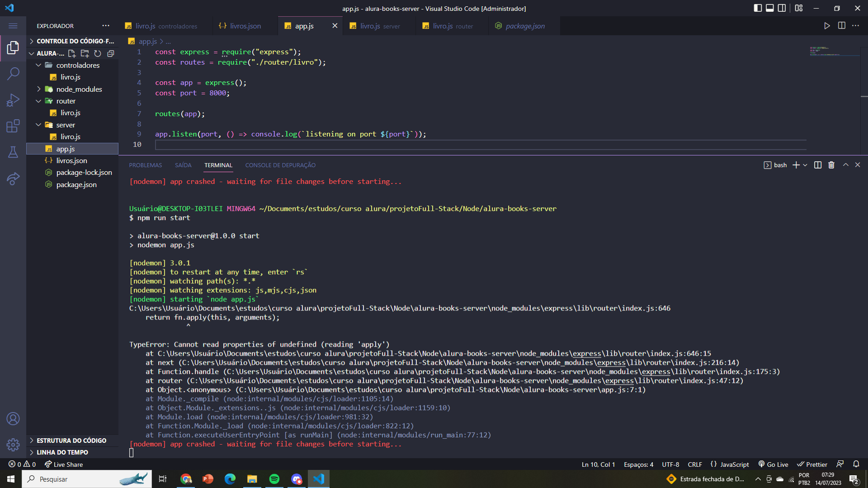Split the editor to the right

tap(842, 26)
